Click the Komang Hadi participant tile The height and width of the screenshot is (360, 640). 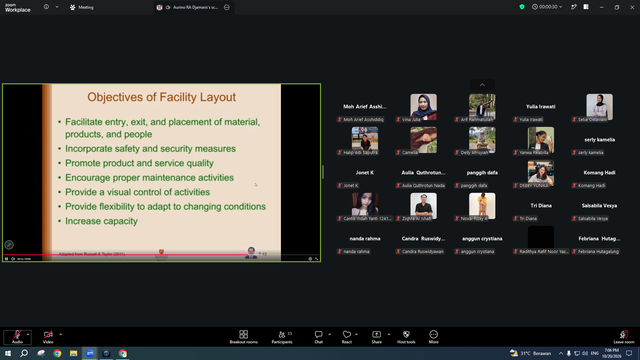599,173
